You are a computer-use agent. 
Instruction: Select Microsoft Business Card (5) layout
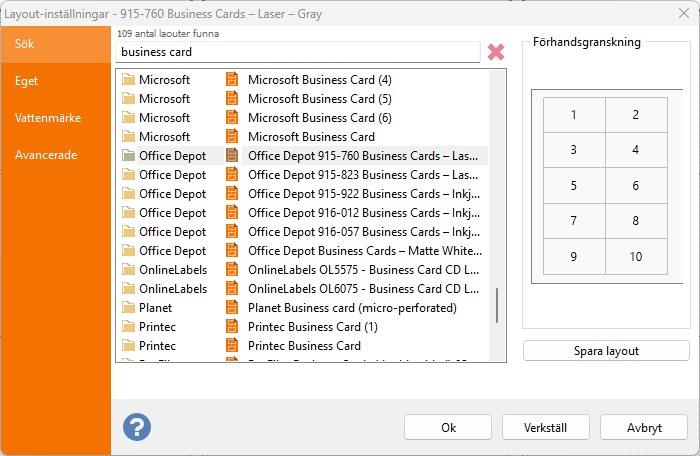click(x=320, y=98)
